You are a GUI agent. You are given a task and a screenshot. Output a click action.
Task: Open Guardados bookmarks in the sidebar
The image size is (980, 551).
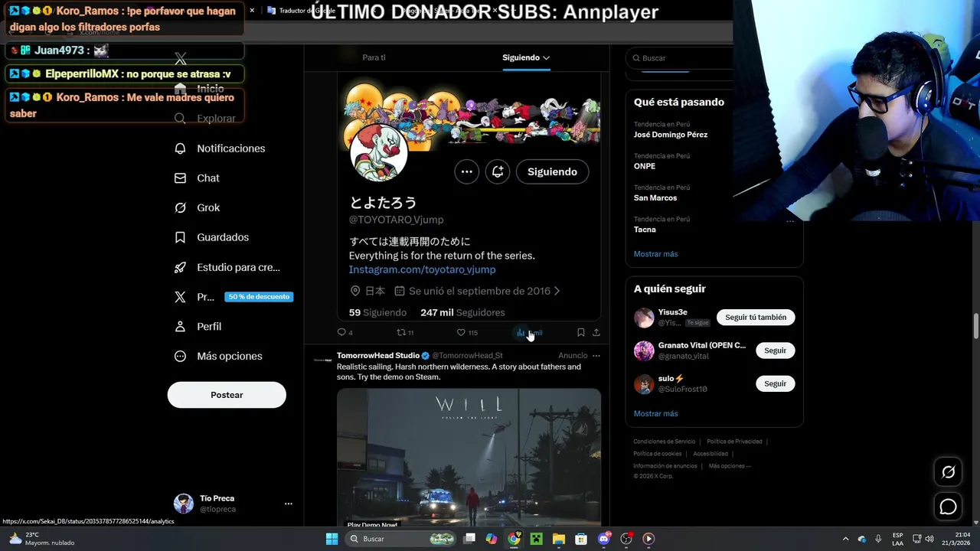click(x=211, y=237)
